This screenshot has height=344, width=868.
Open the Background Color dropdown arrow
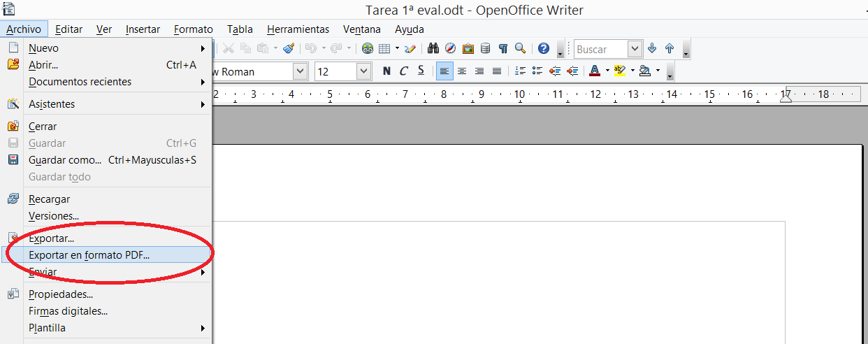(x=658, y=71)
